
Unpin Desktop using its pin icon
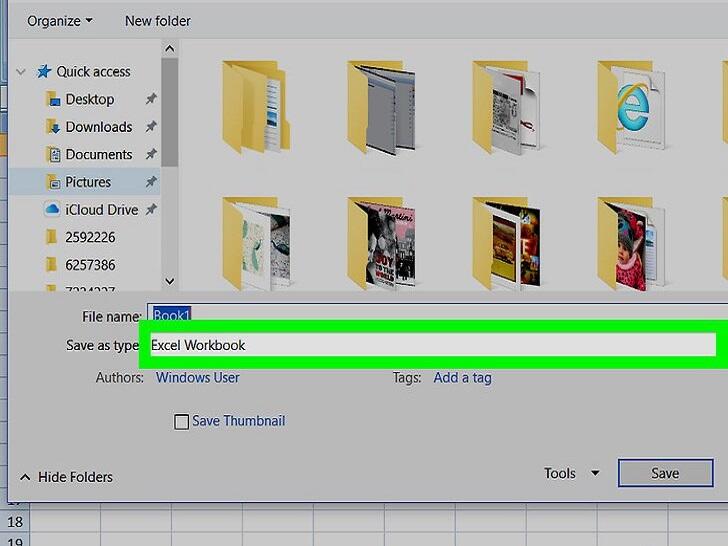point(151,99)
